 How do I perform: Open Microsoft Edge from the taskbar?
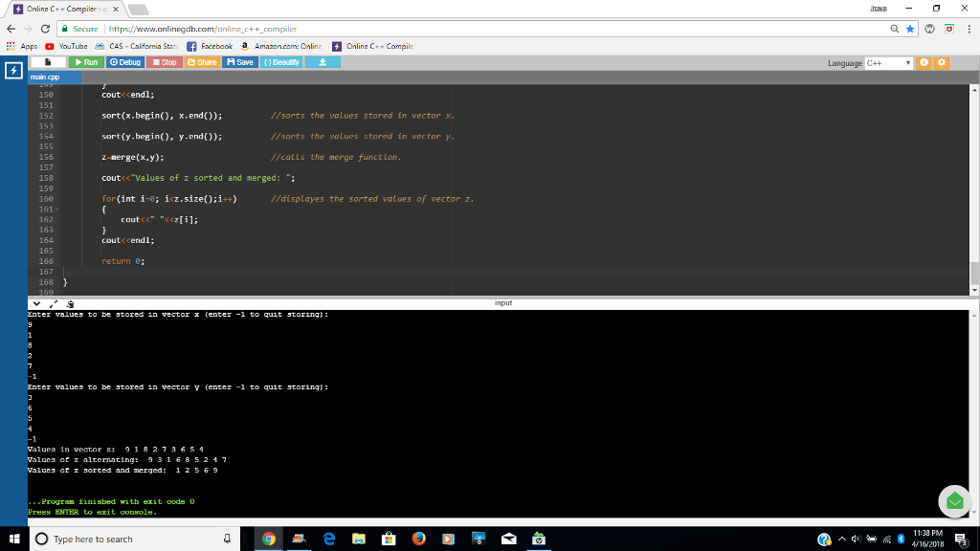point(329,539)
